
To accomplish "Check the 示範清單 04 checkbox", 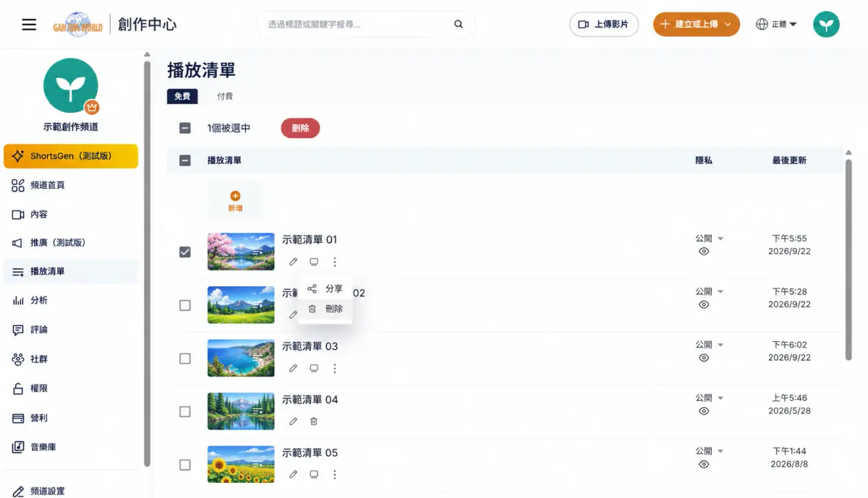I will click(184, 411).
